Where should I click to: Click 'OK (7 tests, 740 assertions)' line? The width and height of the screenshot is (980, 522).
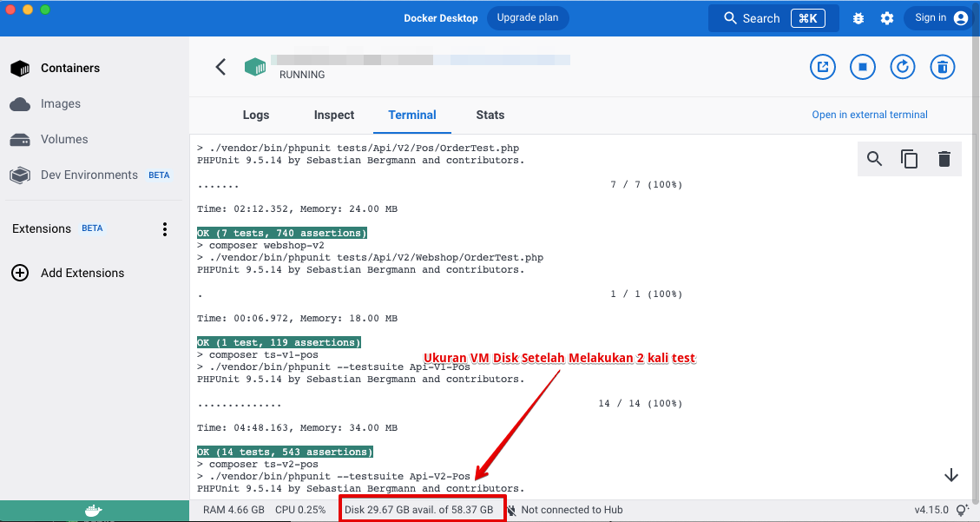pos(282,233)
